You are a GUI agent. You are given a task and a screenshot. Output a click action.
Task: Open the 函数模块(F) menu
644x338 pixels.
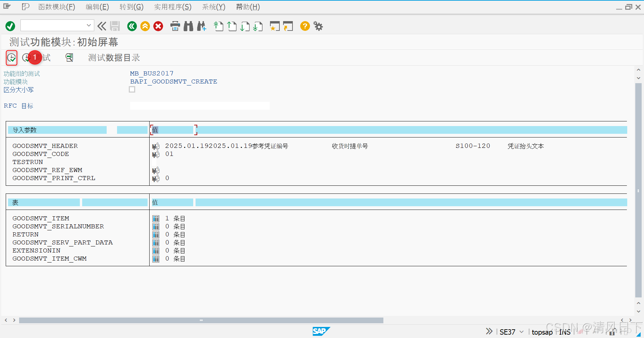[x=56, y=7]
